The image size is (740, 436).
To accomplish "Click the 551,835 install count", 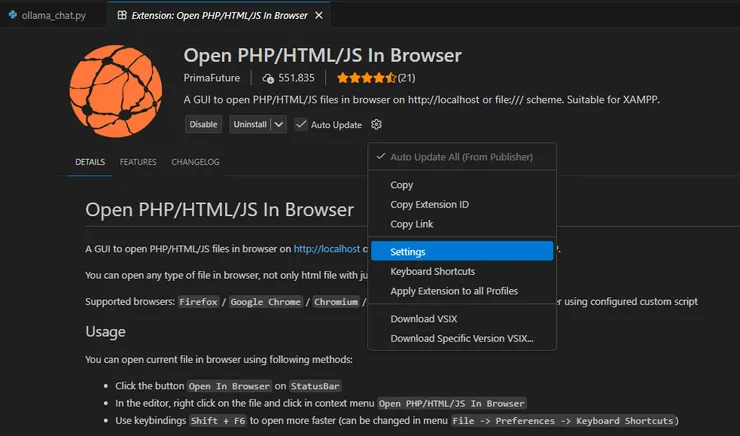I will [296, 78].
